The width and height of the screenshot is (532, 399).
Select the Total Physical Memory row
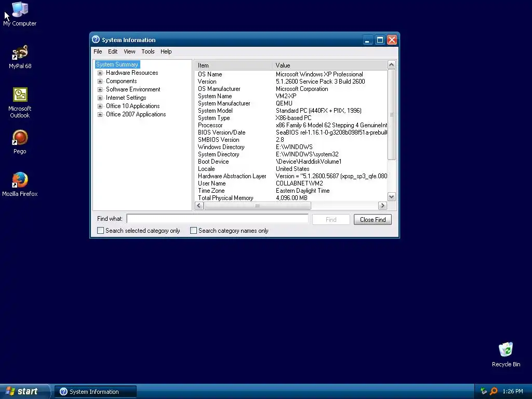291,198
